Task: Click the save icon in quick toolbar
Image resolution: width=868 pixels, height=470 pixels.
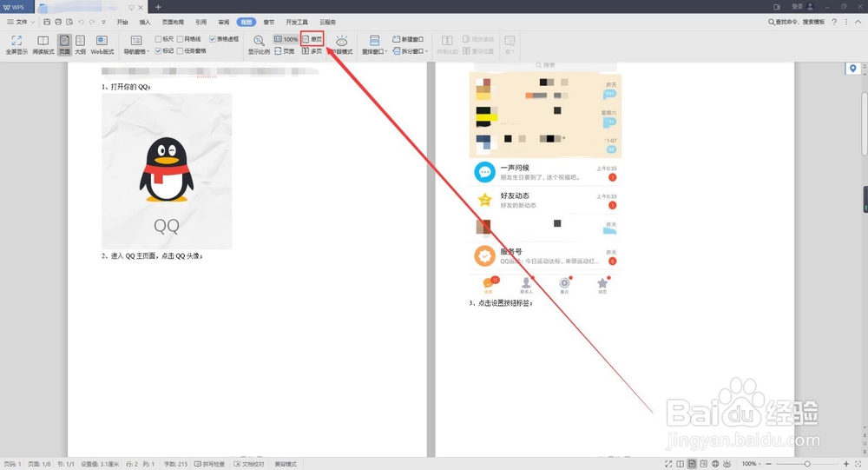Action: (x=47, y=23)
